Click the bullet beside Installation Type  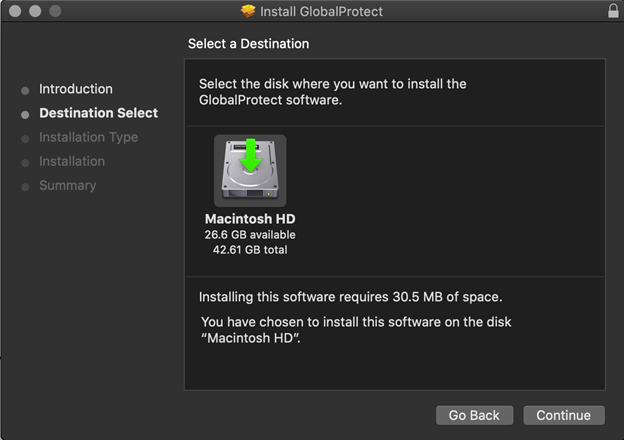click(25, 138)
